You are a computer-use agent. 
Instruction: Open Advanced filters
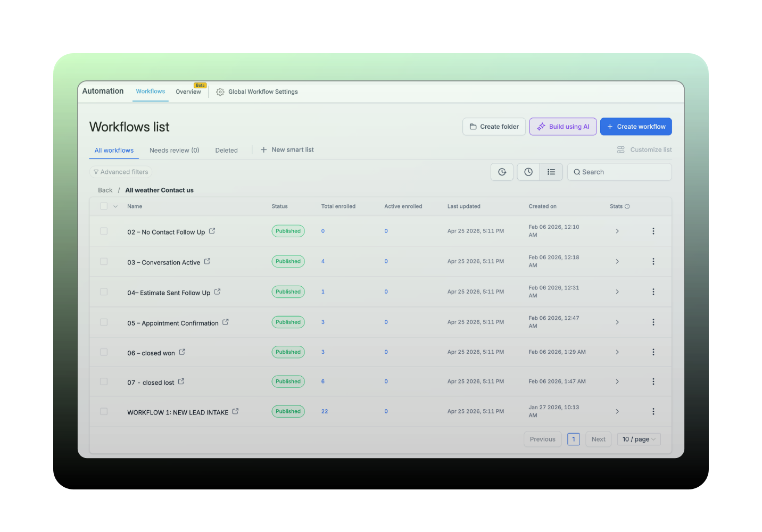click(x=121, y=172)
